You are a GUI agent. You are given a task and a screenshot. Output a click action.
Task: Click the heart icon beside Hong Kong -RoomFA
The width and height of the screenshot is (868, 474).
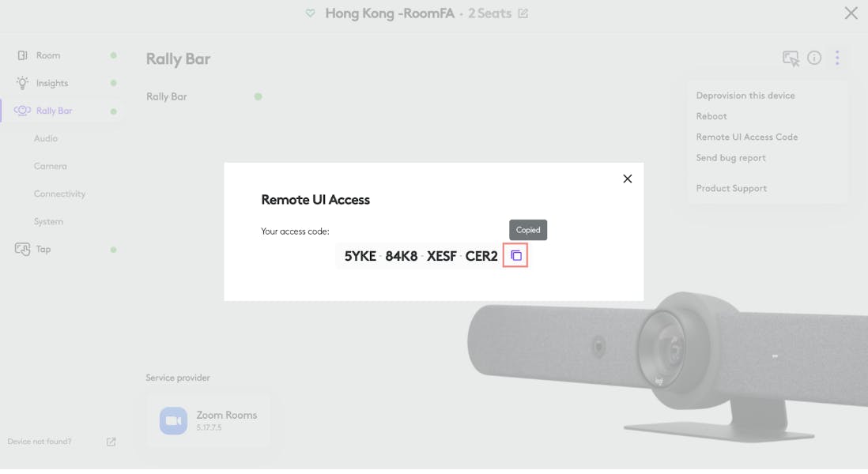tap(311, 13)
